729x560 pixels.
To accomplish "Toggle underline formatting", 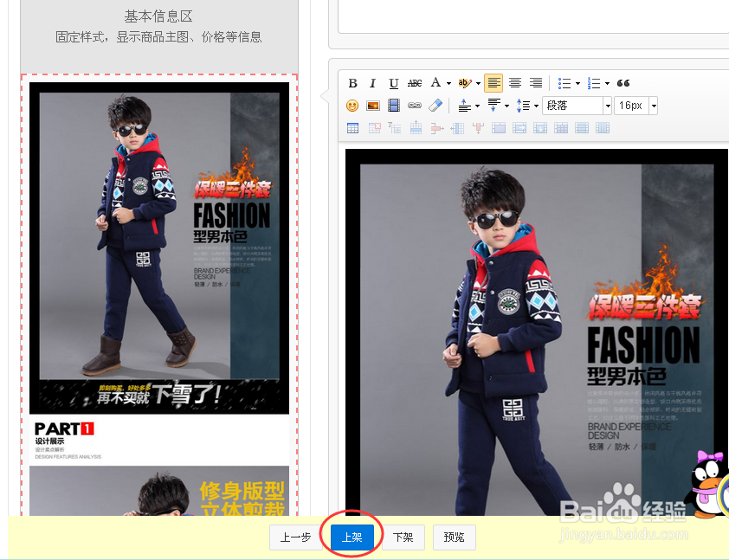I will 393,83.
